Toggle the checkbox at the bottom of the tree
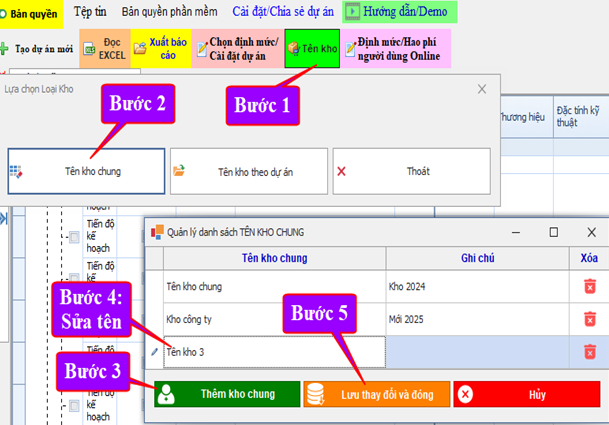Screen dimensions: 609x425 pos(74,405)
